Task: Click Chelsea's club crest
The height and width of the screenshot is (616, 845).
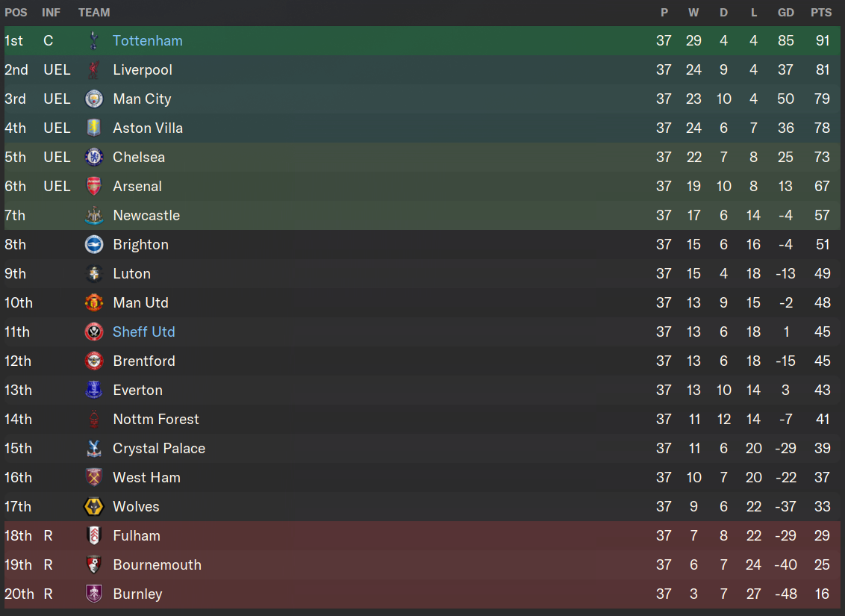Action: click(94, 157)
